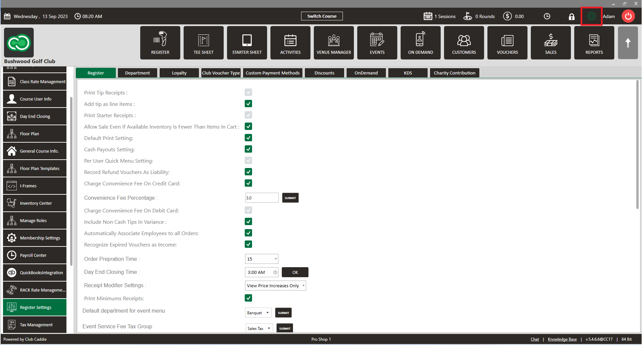Open the Vouchers module
Image resolution: width=644 pixels, height=345 pixels.
click(507, 43)
